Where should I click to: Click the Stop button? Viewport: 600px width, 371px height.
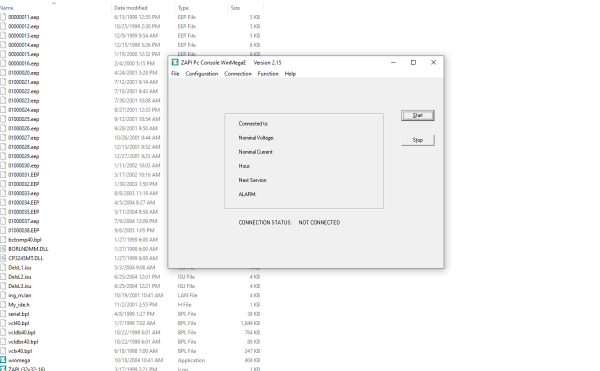[417, 140]
